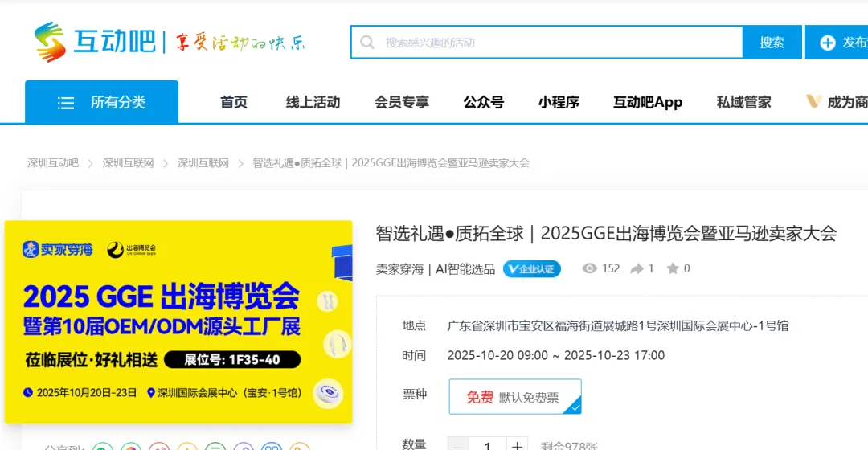Go to the 首页 tab
The image size is (868, 450).
[234, 102]
